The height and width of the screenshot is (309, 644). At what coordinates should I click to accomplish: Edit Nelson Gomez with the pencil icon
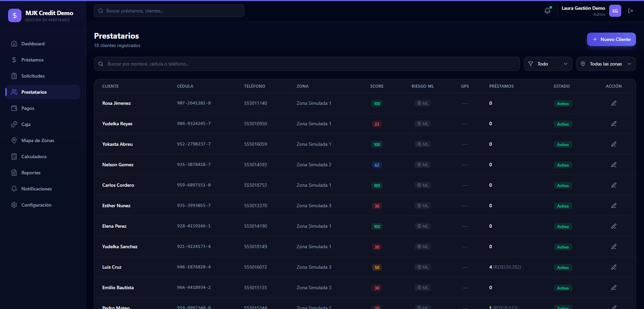(x=614, y=165)
